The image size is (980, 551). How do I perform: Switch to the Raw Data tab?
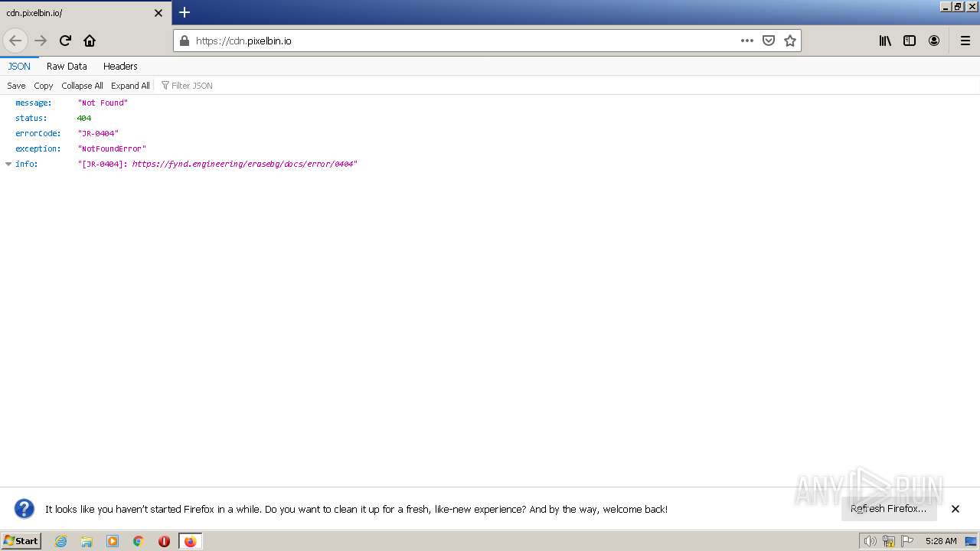67,66
